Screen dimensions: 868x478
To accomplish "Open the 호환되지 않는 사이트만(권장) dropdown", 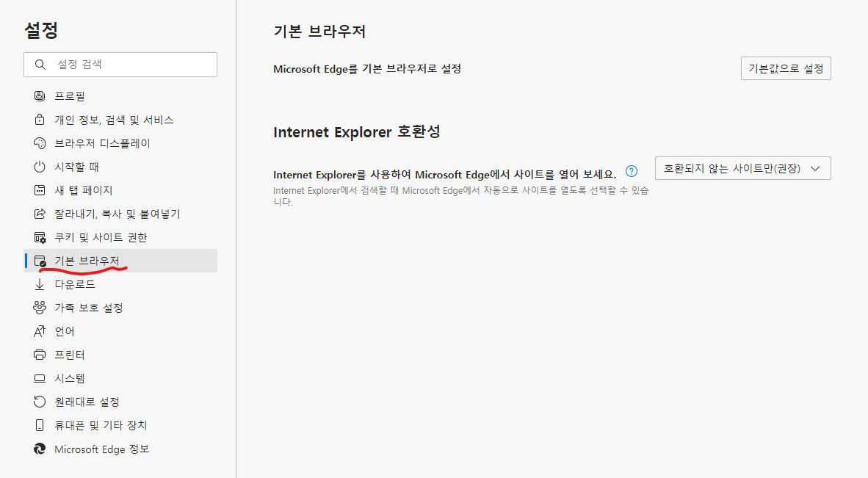I will click(742, 168).
